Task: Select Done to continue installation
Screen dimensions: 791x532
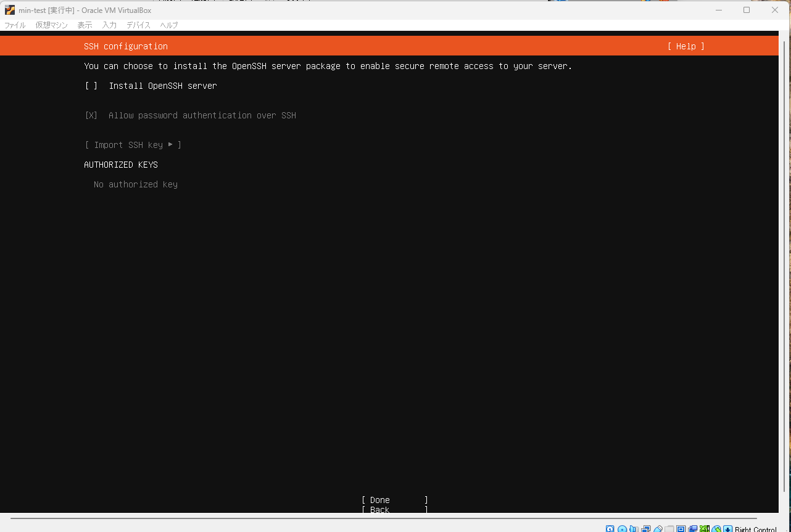Action: point(379,500)
